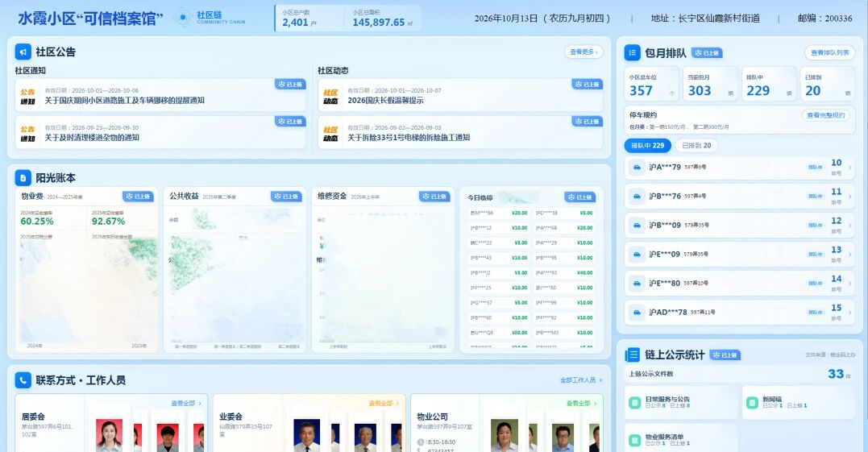The width and height of the screenshot is (868, 452).
Task: Click 已上链 badge on 今日临停 card
Action: point(579,197)
